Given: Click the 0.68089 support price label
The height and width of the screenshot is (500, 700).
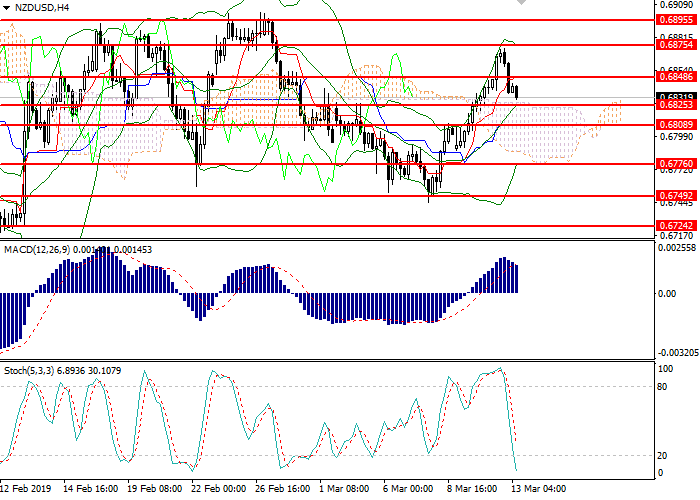Looking at the screenshot, I should click(674, 125).
